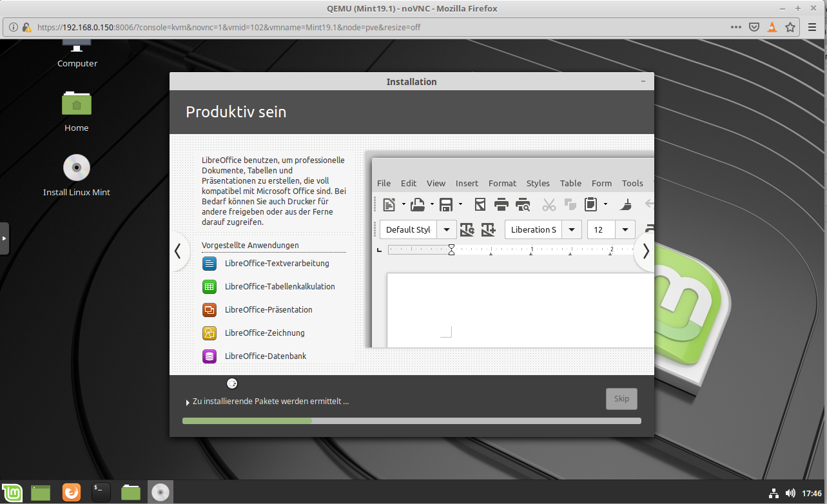Viewport: 827px width, 504px height.
Task: Launch the Terminal from the Mint panel
Action: coord(101,492)
